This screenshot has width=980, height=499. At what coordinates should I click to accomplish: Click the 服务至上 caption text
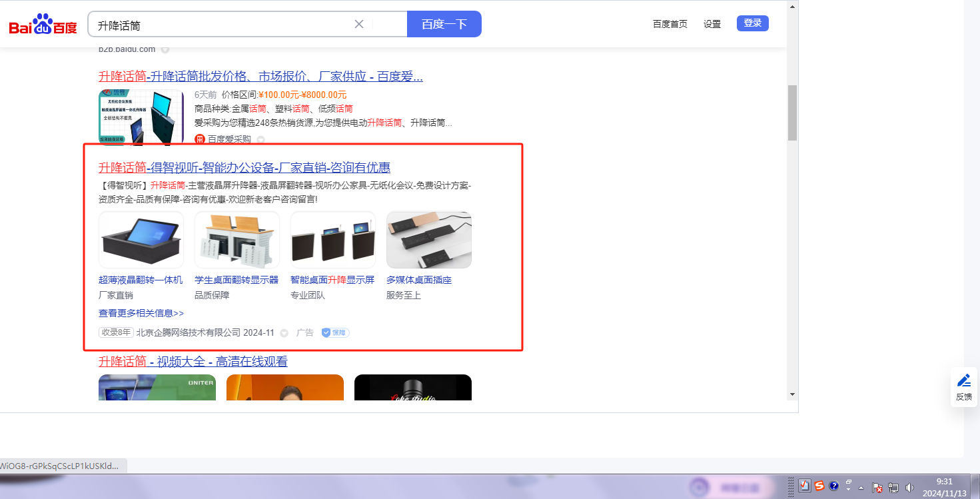[404, 295]
